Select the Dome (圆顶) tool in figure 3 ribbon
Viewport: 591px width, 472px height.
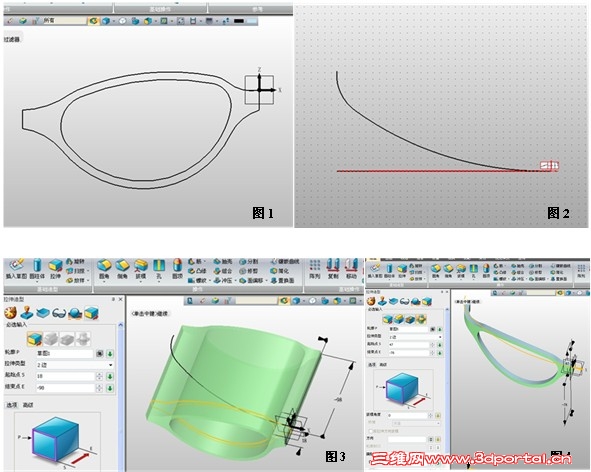[x=177, y=269]
